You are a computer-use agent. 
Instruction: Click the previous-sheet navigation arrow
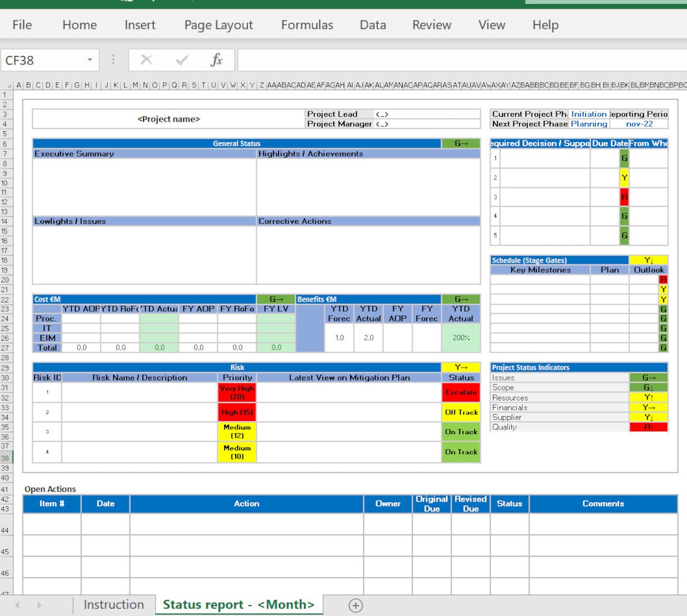click(16, 605)
